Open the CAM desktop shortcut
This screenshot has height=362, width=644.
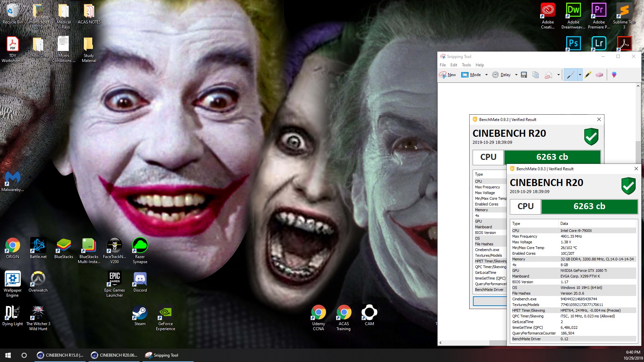click(369, 315)
